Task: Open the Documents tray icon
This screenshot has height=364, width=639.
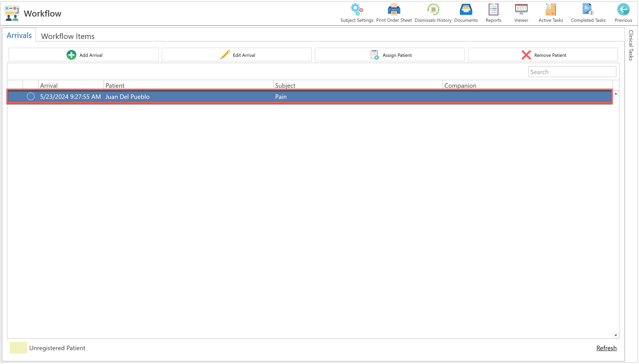Action: tap(466, 10)
